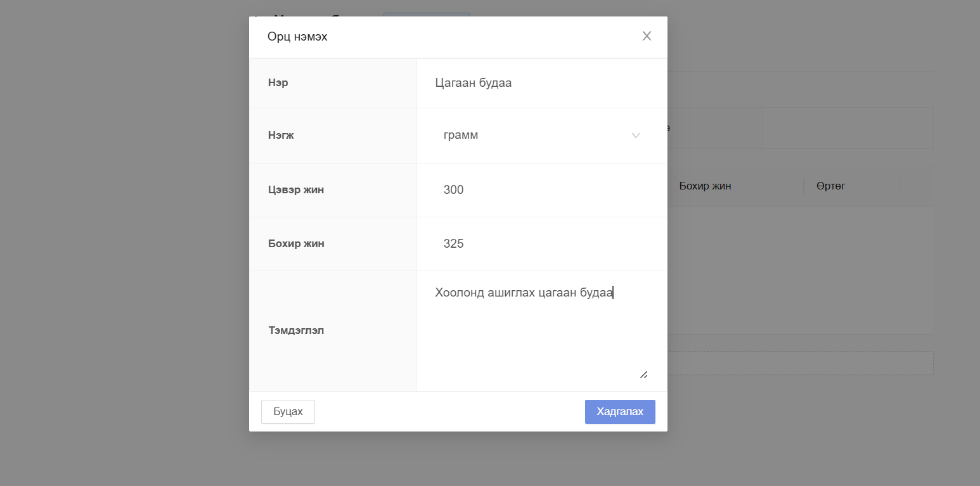
Task: Expand the Нэгж dropdown chevron
Action: [635, 136]
